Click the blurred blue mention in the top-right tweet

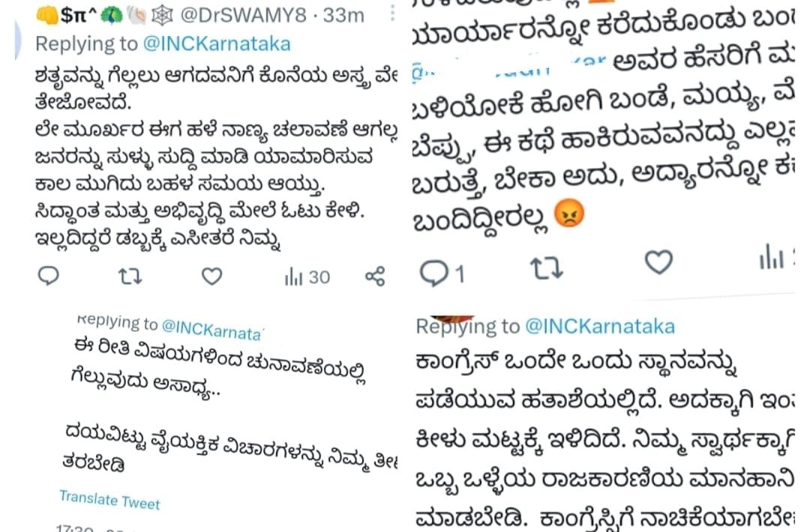pos(508,67)
